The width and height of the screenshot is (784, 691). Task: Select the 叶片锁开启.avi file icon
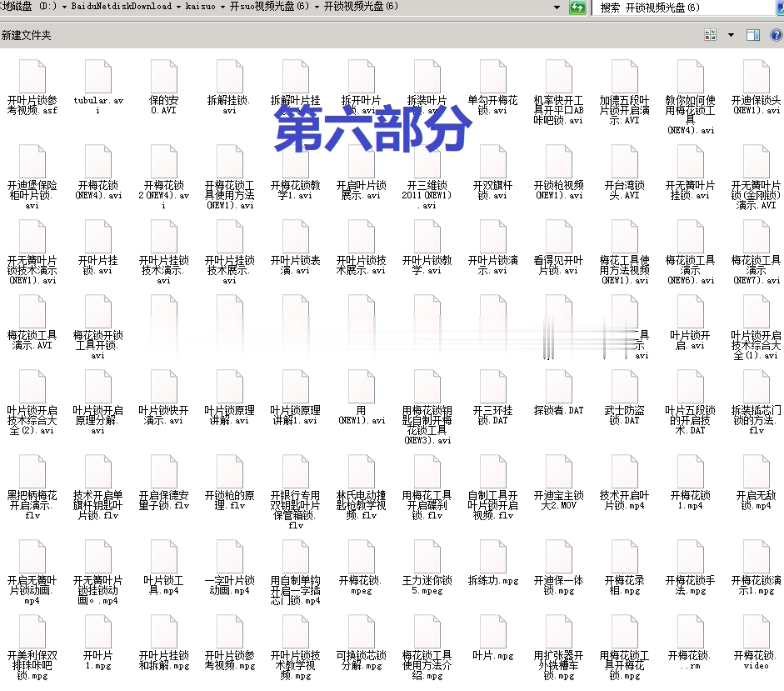[x=691, y=311]
